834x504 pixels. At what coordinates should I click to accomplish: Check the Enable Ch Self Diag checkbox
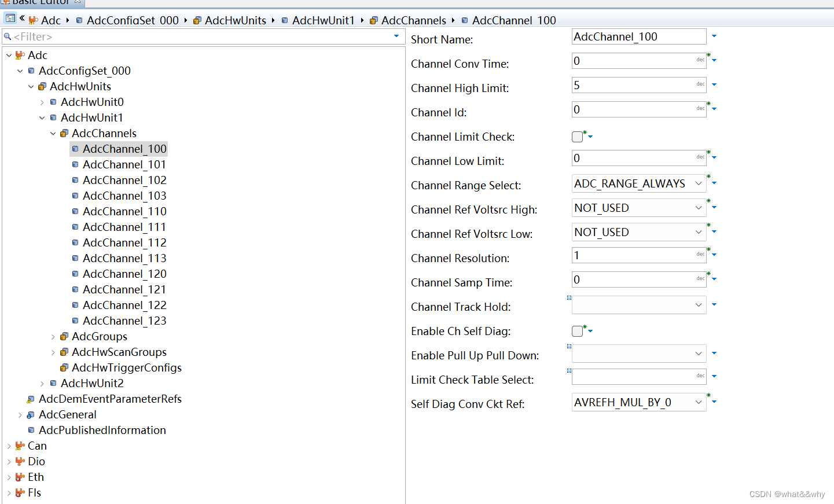click(x=576, y=331)
